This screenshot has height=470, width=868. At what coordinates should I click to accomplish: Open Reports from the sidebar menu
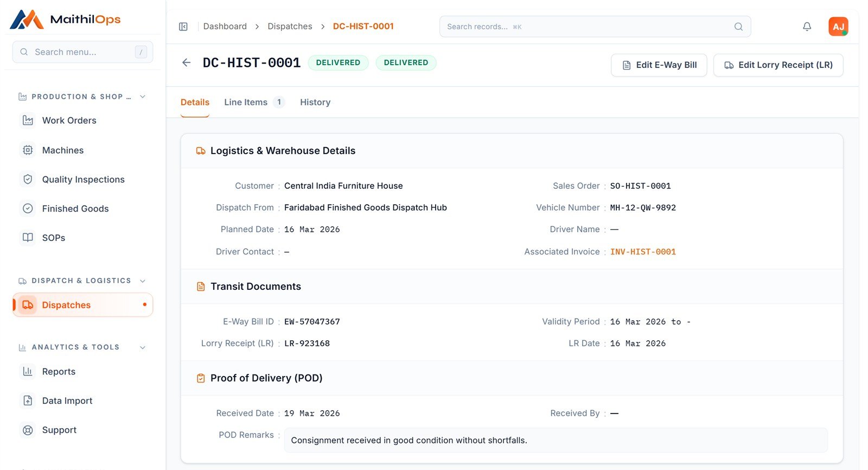tap(82, 372)
